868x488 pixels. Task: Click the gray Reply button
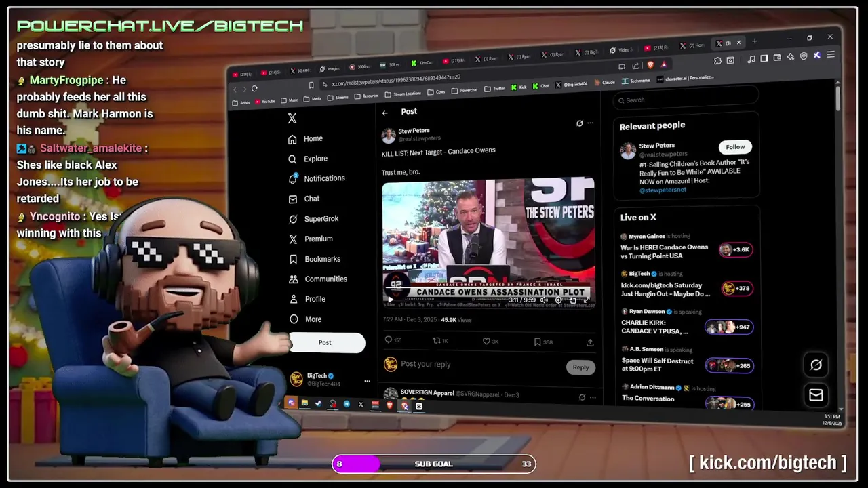coord(580,367)
